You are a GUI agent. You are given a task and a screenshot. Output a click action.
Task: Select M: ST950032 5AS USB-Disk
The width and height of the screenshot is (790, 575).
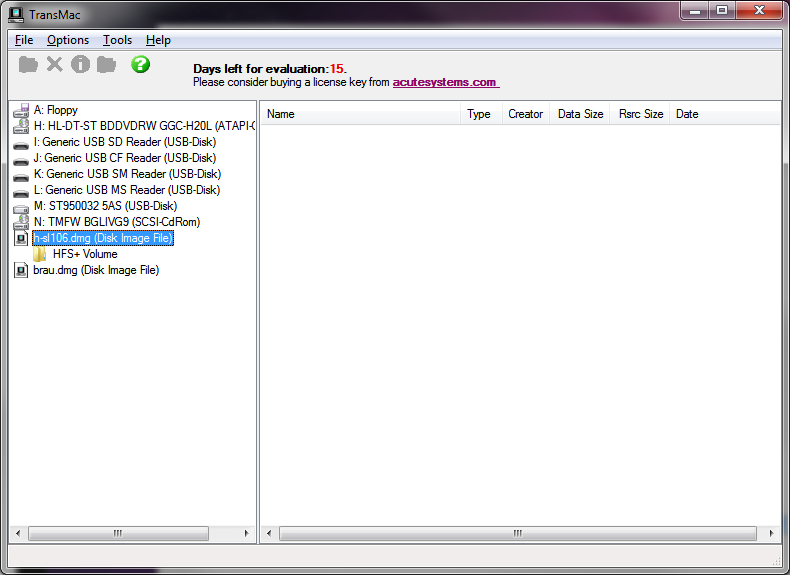pyautogui.click(x=105, y=206)
